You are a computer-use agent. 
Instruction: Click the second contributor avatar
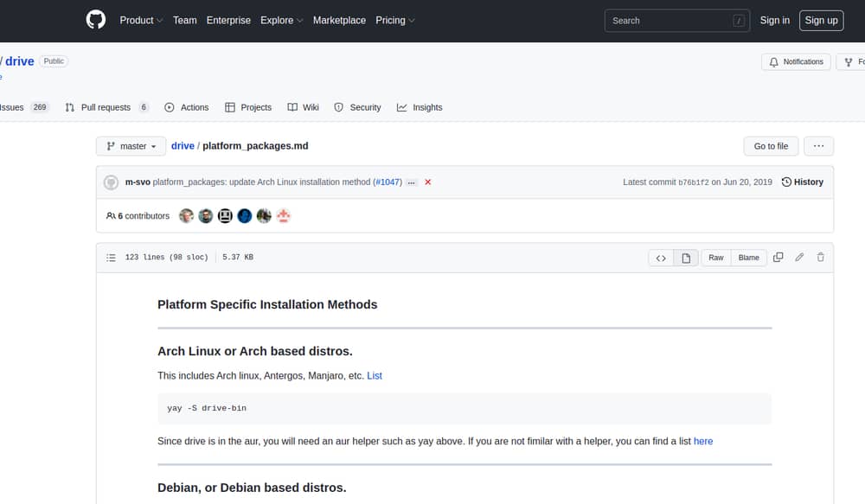206,216
